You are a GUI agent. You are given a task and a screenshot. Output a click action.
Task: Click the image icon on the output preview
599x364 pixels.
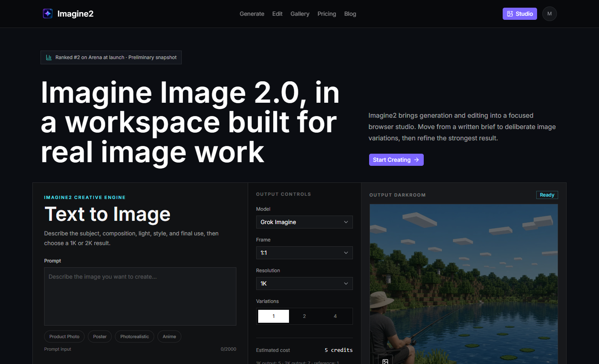pyautogui.click(x=385, y=361)
